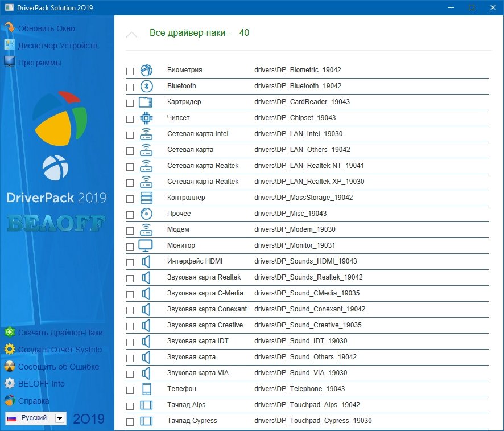The height and width of the screenshot is (431, 504).
Task: Click the disc icon beside Прочее
Action: point(146,214)
